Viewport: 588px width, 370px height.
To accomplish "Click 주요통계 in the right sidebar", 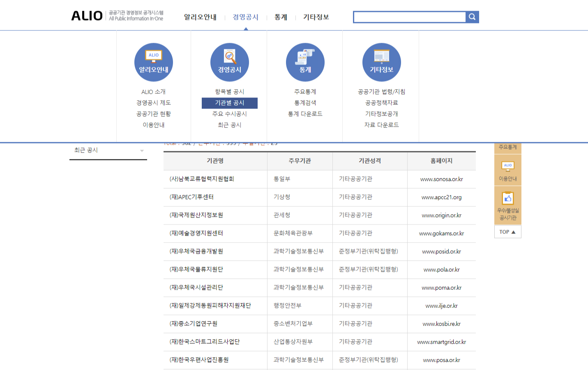I will (508, 147).
